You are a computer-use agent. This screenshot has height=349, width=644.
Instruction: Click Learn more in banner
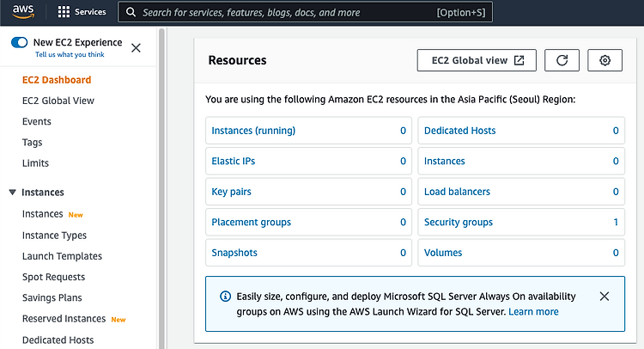tap(533, 311)
